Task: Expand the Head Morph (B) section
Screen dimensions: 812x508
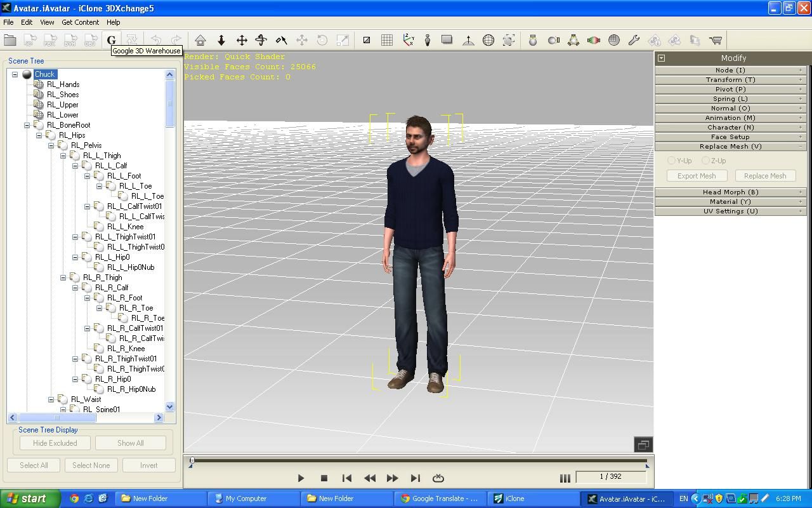Action: [x=730, y=192]
